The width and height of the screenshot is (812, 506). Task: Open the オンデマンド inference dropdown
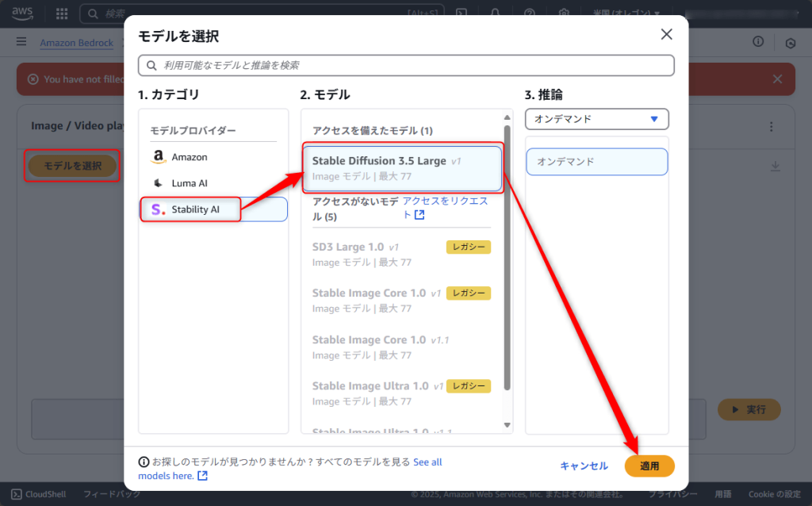coord(596,119)
